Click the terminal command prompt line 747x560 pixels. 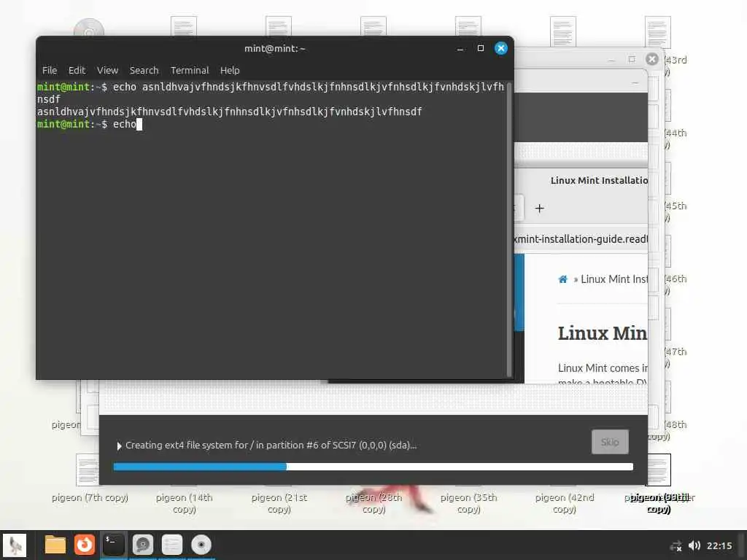tap(90, 124)
